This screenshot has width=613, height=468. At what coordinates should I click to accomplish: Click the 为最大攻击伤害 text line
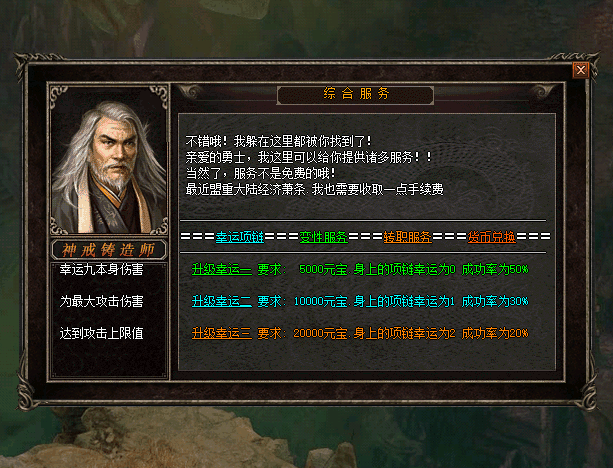(102, 301)
